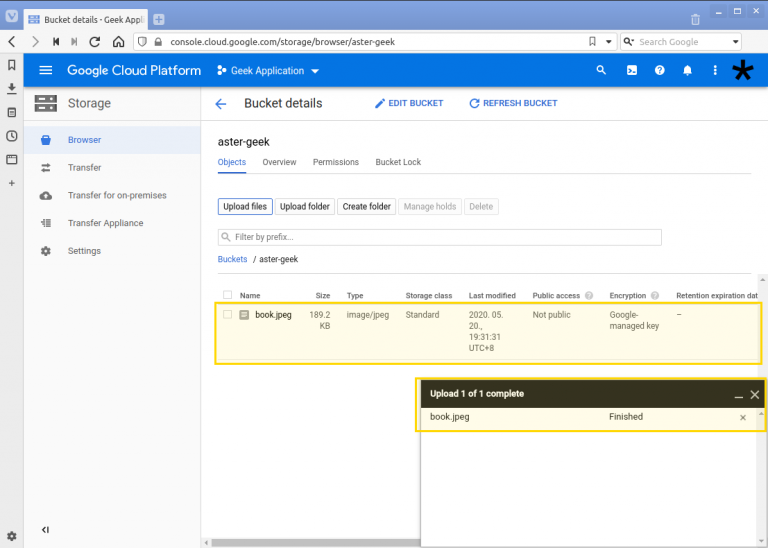768x548 pixels.
Task: Click the browser address bar URL
Action: coord(283,42)
